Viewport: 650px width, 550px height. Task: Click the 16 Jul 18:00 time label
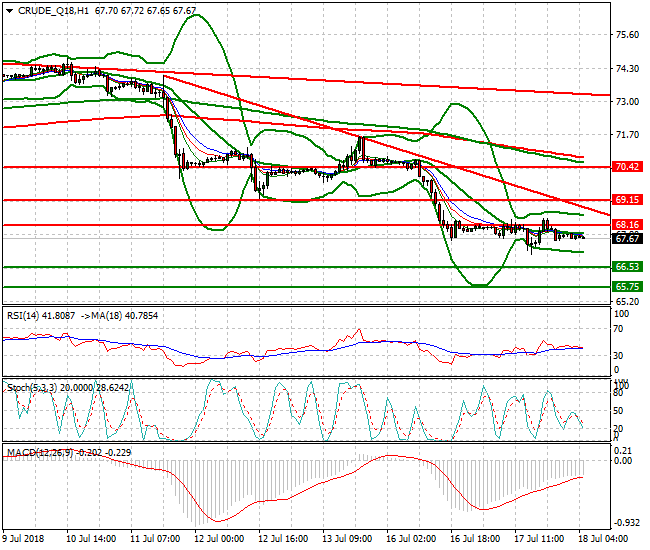click(x=475, y=539)
